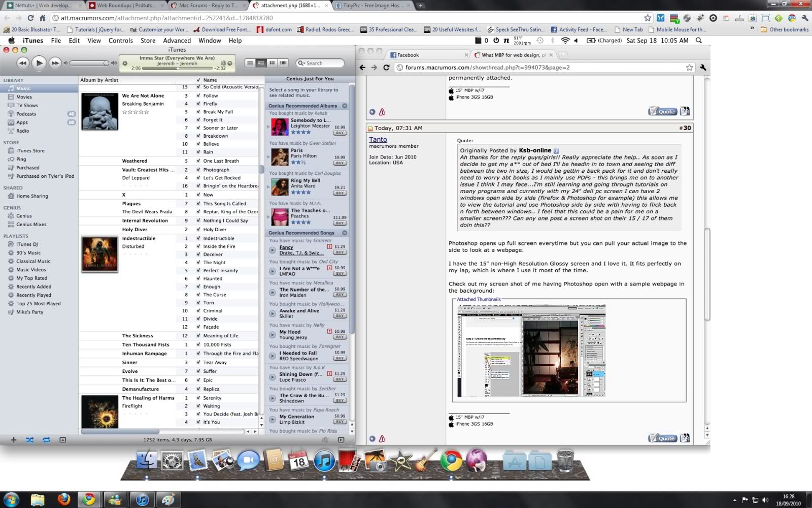
Task: Launch Photo Booth from the dock
Action: [x=349, y=461]
